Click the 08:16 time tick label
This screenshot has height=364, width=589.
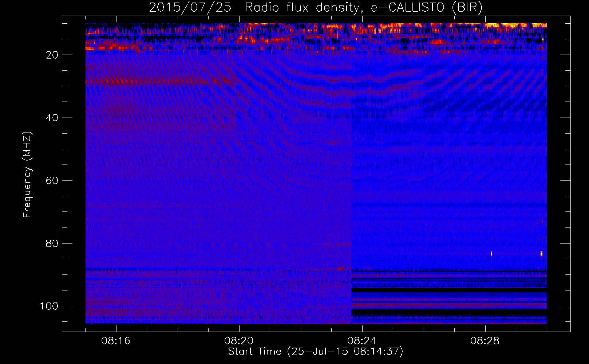[x=116, y=341]
